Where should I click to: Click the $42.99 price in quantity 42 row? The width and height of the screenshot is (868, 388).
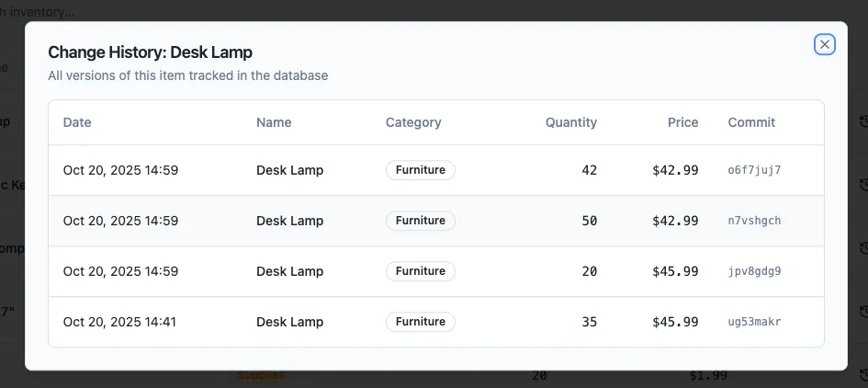pyautogui.click(x=675, y=170)
